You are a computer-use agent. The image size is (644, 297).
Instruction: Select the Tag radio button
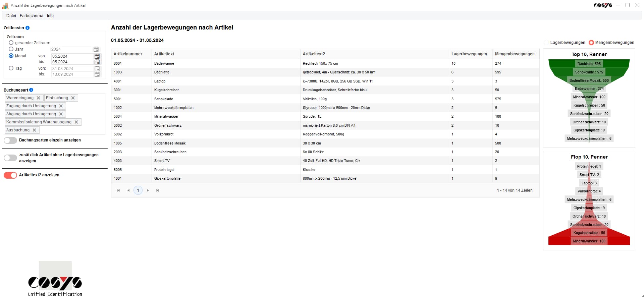[11, 68]
